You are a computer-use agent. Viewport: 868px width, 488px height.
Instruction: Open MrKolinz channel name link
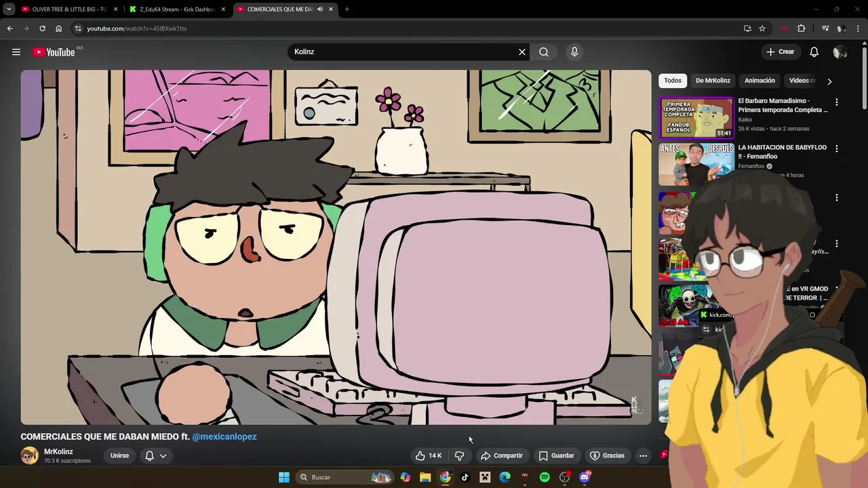pos(58,451)
